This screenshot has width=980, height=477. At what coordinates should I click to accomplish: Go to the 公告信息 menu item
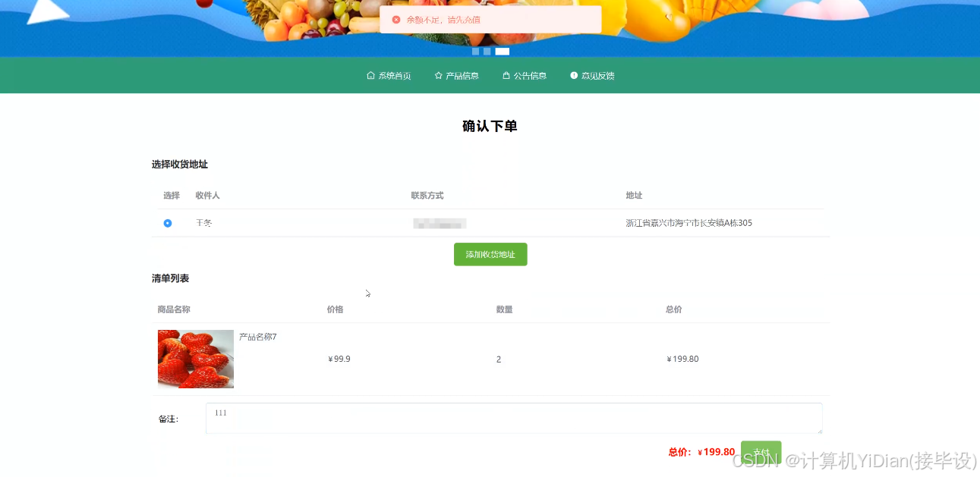pos(525,76)
